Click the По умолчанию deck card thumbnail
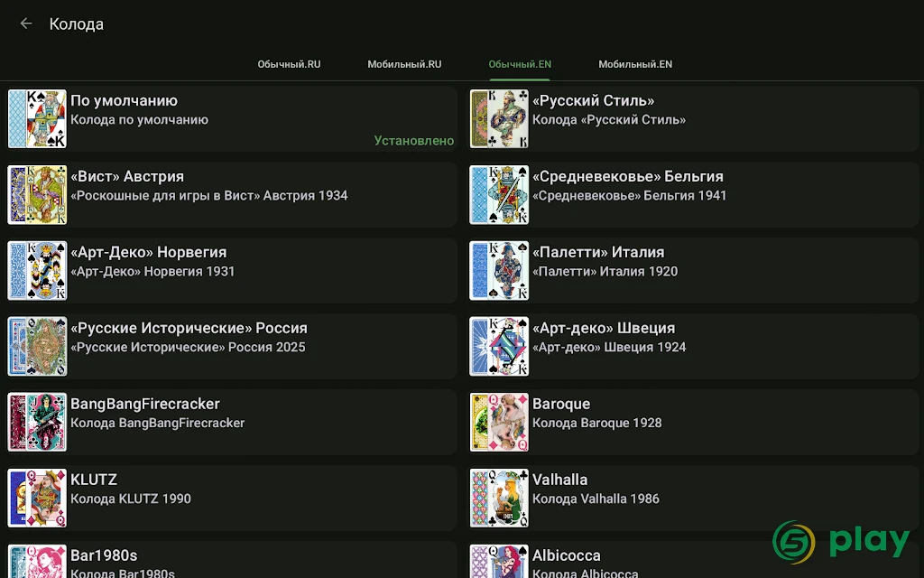Image resolution: width=924 pixels, height=578 pixels. tap(37, 118)
